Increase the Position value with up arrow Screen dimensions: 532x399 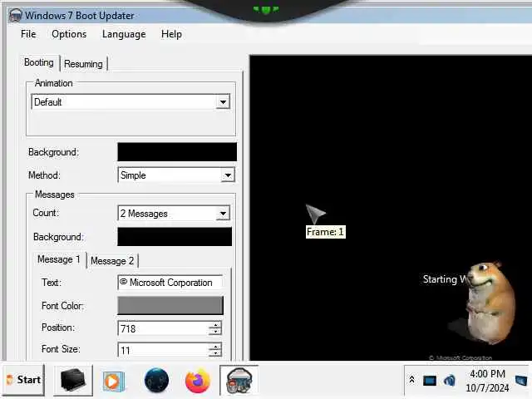215,325
